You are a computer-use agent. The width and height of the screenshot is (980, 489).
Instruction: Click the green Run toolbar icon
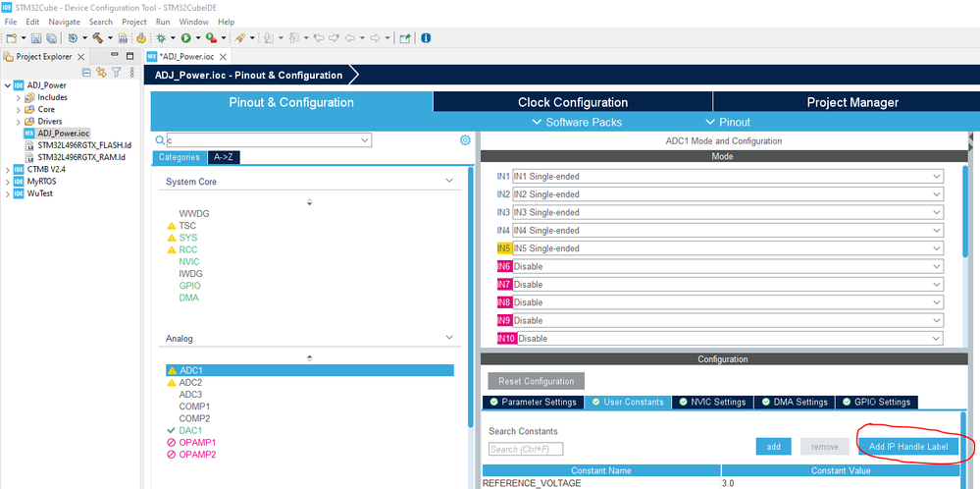[185, 38]
